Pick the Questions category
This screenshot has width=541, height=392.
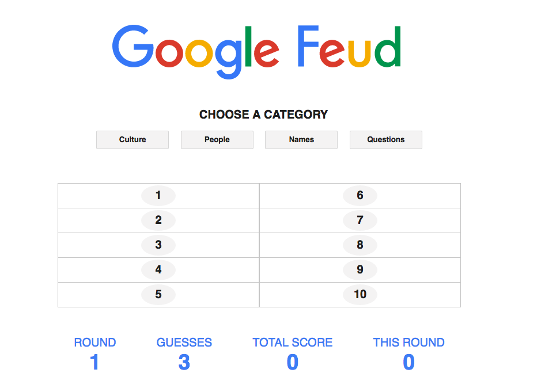tap(385, 139)
